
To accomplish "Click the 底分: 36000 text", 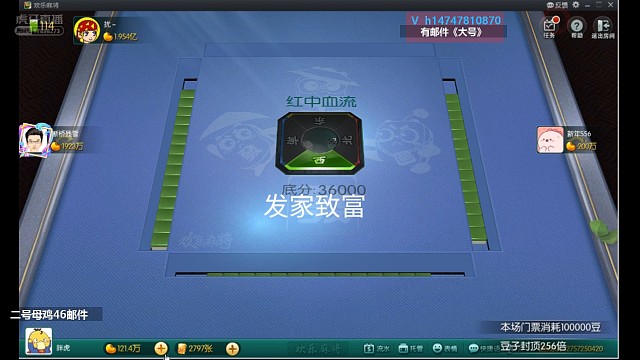I will tap(324, 190).
